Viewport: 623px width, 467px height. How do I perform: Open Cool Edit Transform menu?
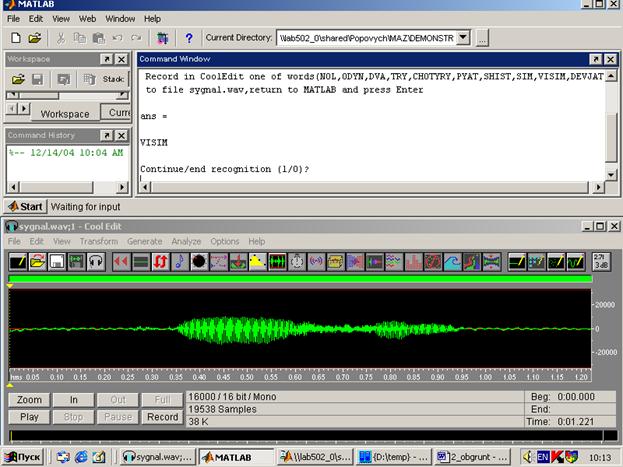click(x=99, y=241)
